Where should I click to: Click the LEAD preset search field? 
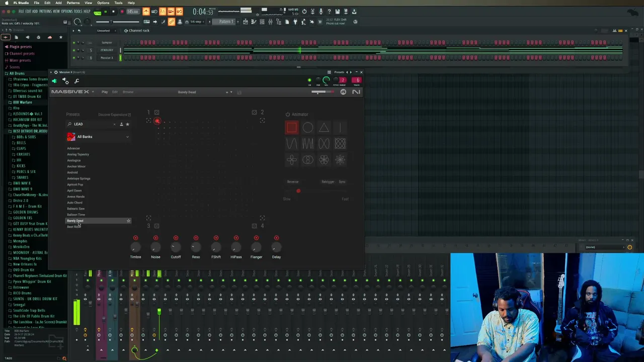tap(92, 124)
